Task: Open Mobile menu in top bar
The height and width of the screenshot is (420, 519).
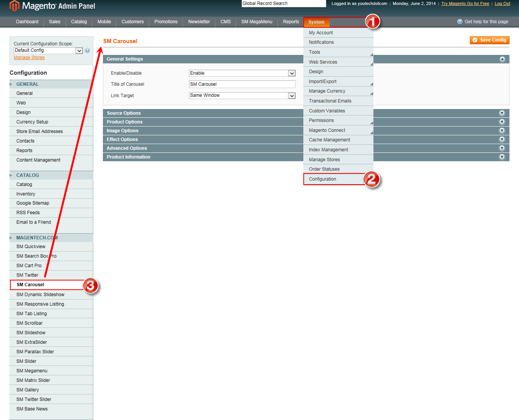Action: (104, 22)
